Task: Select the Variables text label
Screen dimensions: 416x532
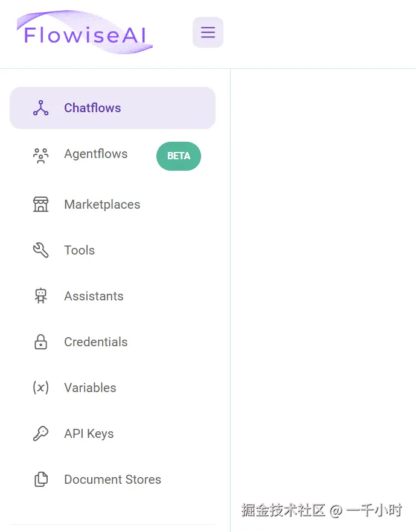Action: tap(90, 388)
